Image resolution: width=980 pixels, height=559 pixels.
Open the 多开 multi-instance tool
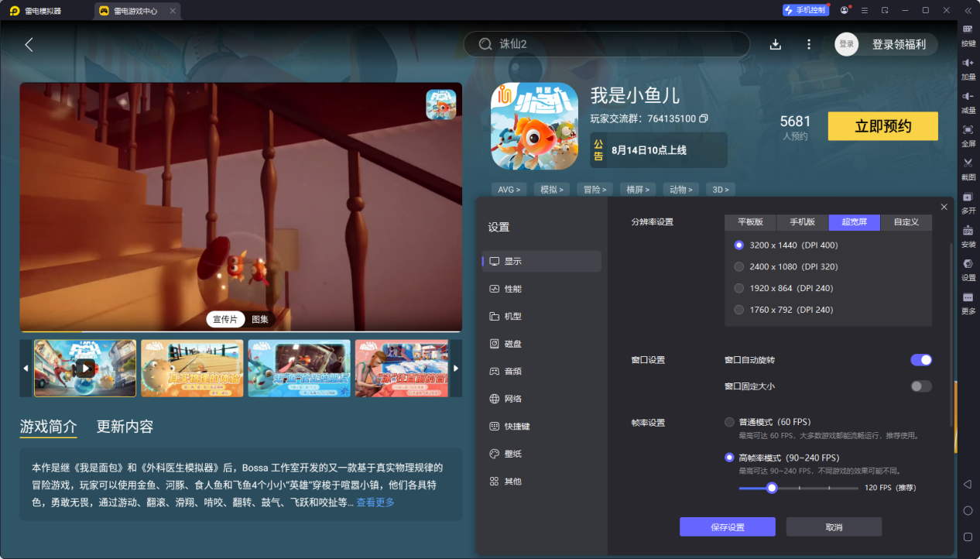click(968, 197)
